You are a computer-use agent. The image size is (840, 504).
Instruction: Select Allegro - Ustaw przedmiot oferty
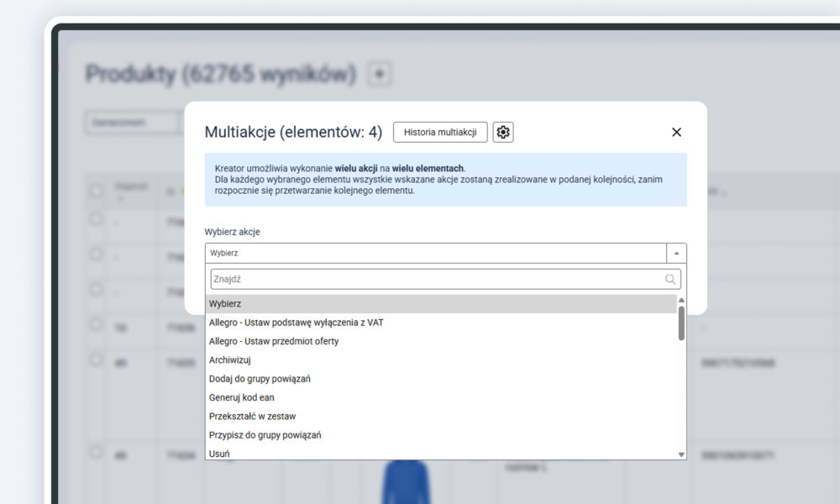click(x=274, y=341)
